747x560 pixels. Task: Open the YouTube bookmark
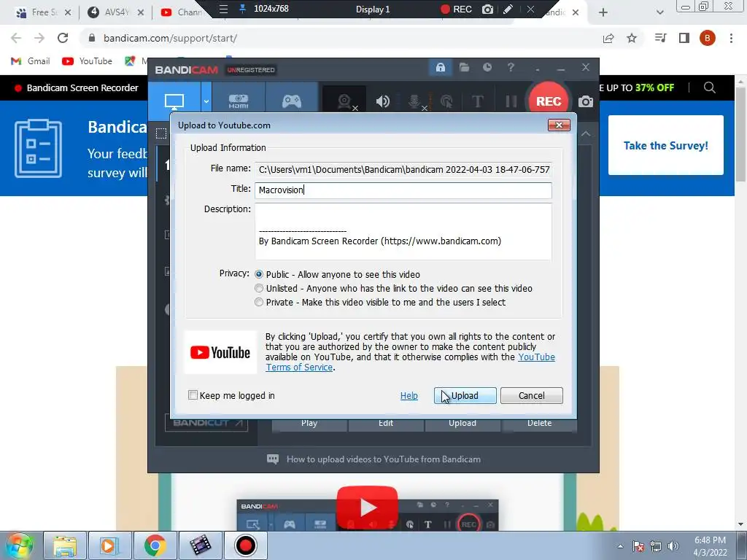88,61
